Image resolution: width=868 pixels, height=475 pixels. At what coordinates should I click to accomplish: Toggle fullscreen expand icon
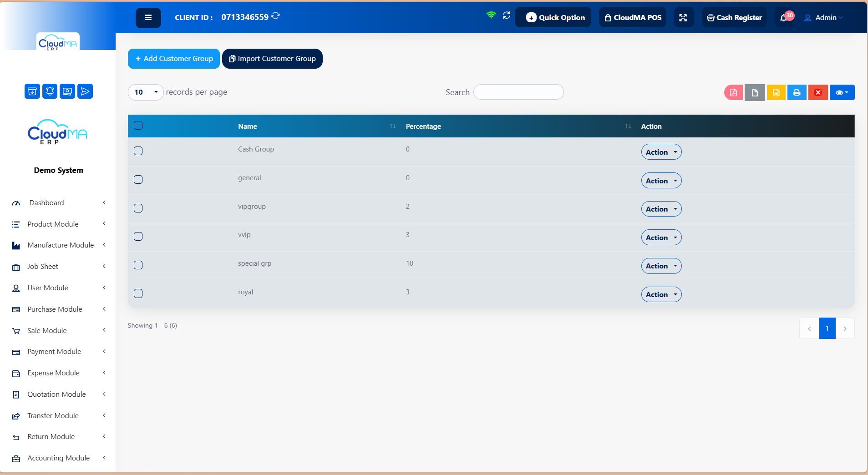pos(683,18)
